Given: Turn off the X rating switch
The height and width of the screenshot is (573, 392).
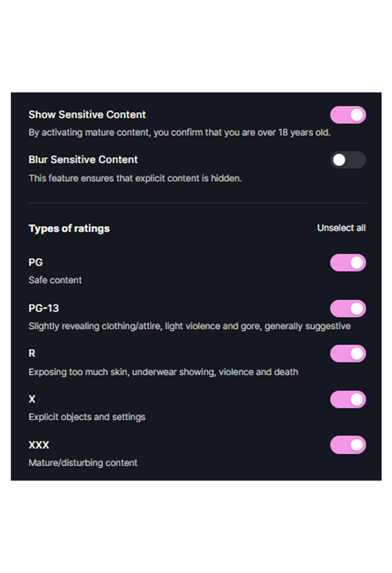Looking at the screenshot, I should pos(348,399).
